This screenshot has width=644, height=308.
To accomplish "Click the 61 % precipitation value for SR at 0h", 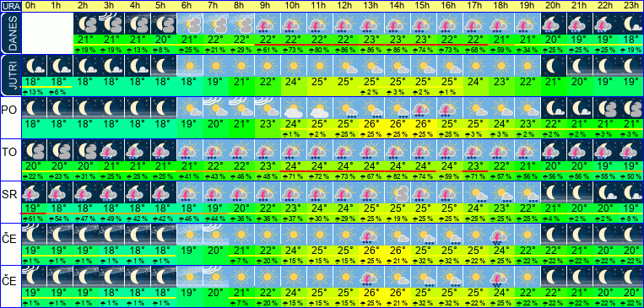I will [x=33, y=218].
